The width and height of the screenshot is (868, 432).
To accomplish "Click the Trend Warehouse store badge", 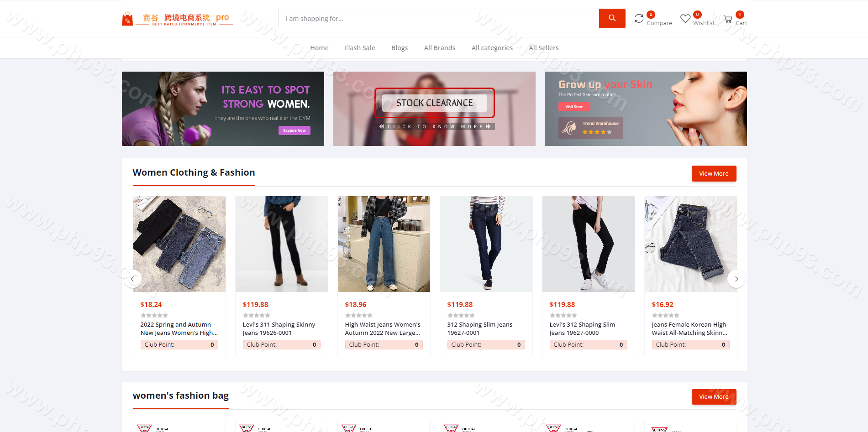I will 590,128.
